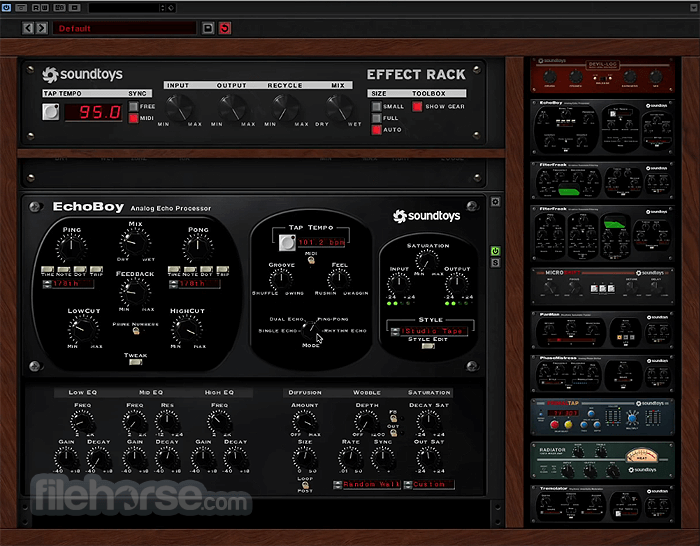The width and height of the screenshot is (700, 546).
Task: Go to the next preset arrow
Action: pos(42,28)
